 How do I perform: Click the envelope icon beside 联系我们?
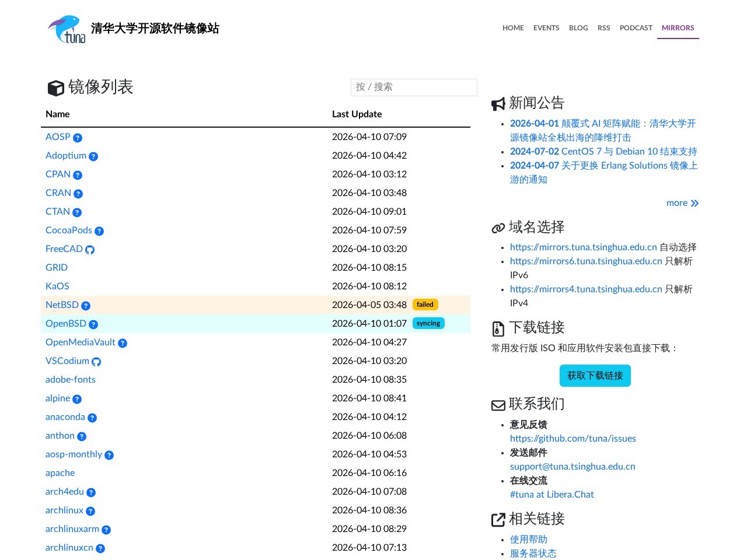(498, 405)
